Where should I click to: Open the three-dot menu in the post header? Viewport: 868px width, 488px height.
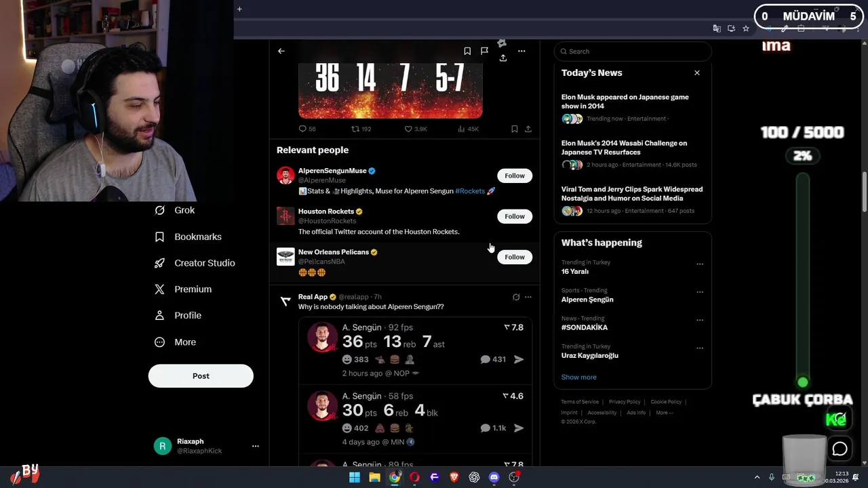[x=521, y=51]
